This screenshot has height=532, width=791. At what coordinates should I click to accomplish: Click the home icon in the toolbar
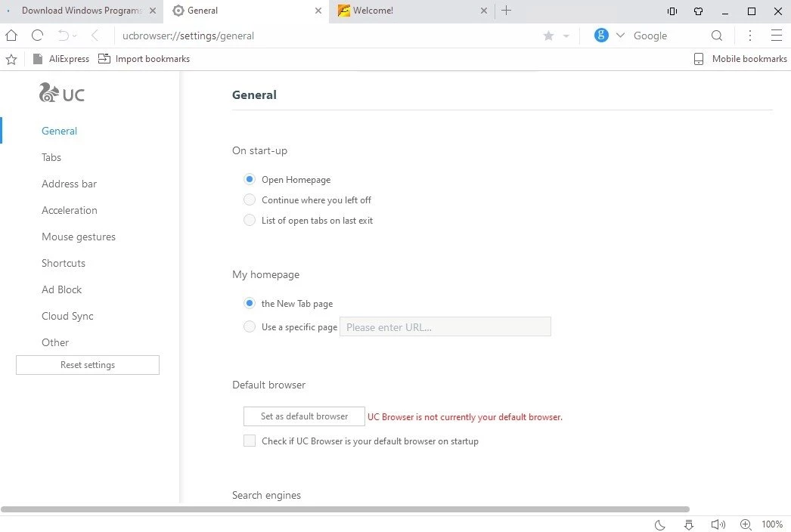click(x=11, y=36)
